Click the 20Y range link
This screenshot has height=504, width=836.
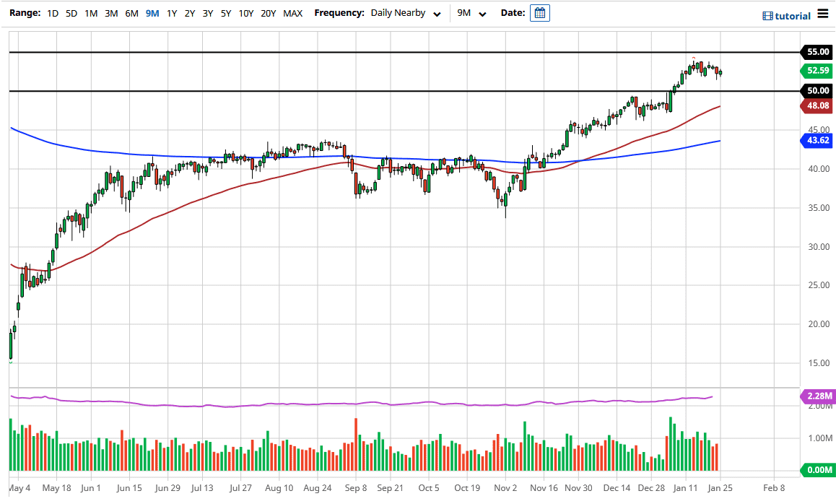tap(268, 12)
